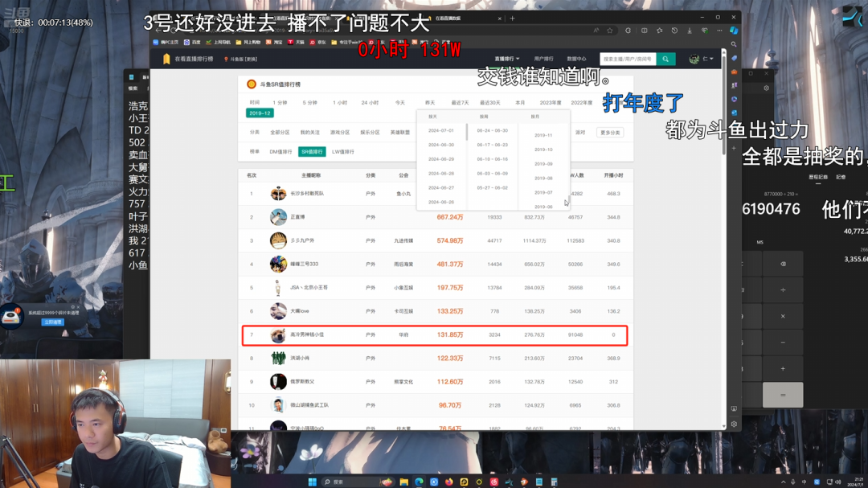Image resolution: width=868 pixels, height=488 pixels.
Task: Open the 数据中心 menu item
Action: (576, 59)
